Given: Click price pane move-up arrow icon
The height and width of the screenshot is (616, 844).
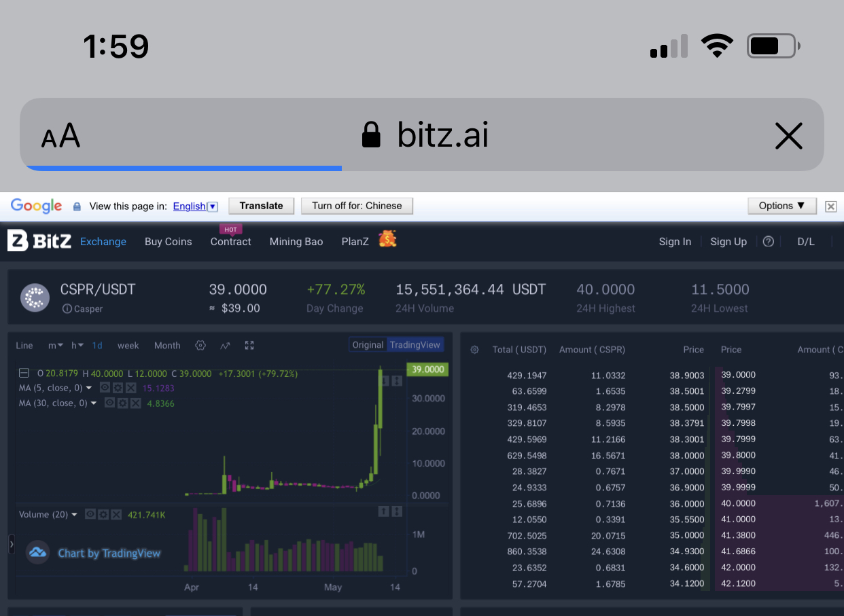Looking at the screenshot, I should click(384, 381).
